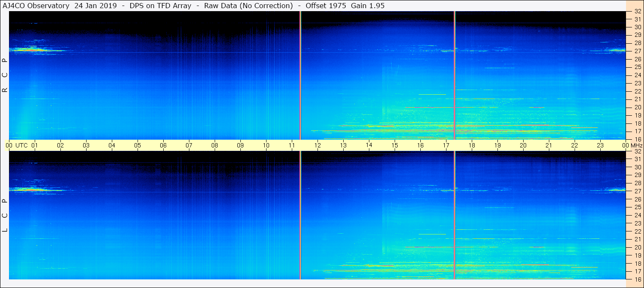Click the vertical 'R C P' panel label
Screen dimensions: 644x288
pyautogui.click(x=5, y=75)
